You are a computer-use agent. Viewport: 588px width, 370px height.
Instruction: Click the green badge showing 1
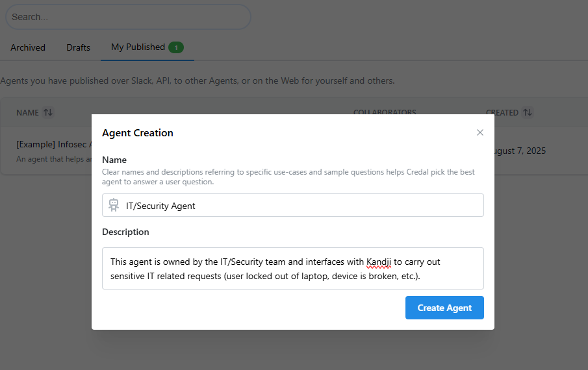[176, 47]
